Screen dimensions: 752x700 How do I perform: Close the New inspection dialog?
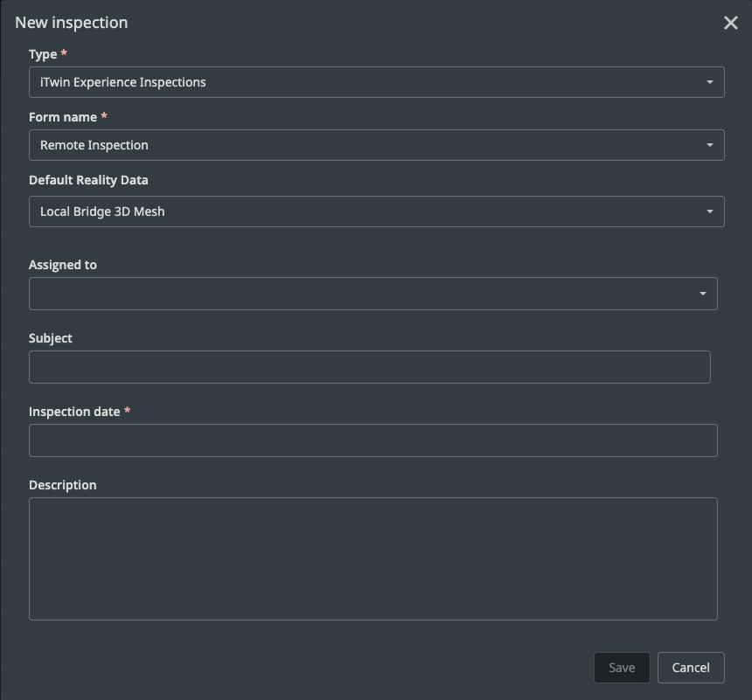click(731, 24)
